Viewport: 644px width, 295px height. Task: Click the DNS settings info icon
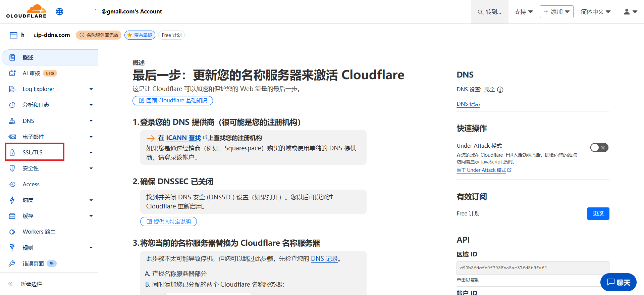[x=500, y=90]
